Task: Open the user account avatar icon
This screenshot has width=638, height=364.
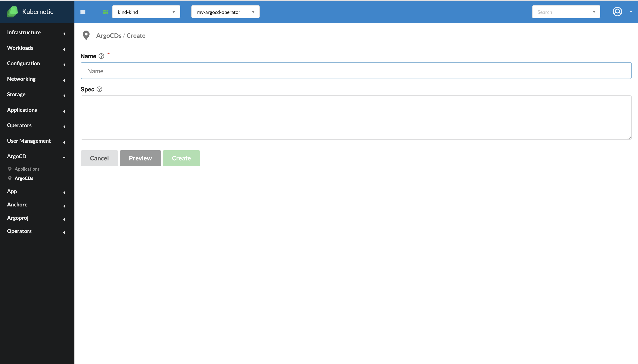Action: tap(617, 12)
